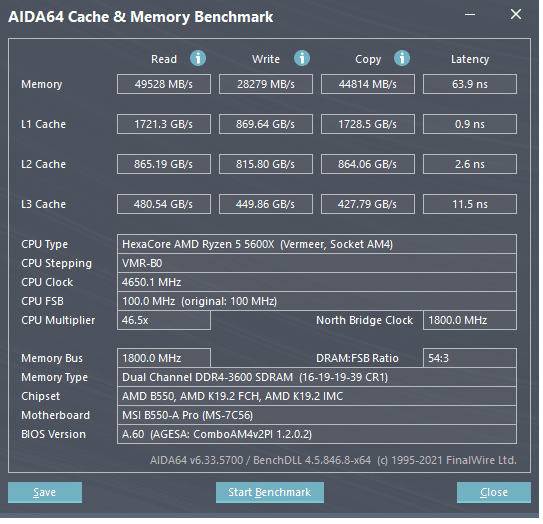Click the Read info icon
This screenshot has width=543, height=524.
coord(198,58)
